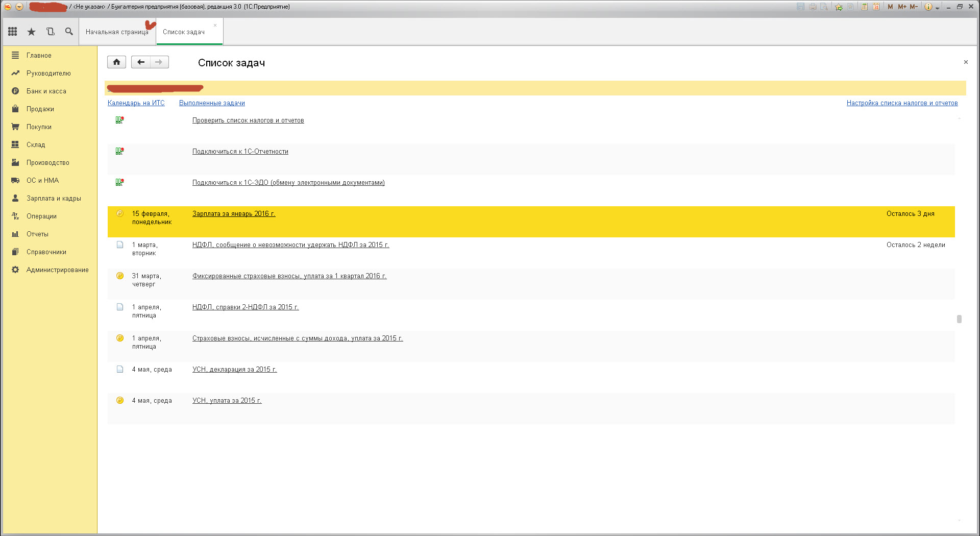Open Настройка списка налогов и отчетов link
The image size is (980, 536).
[902, 103]
